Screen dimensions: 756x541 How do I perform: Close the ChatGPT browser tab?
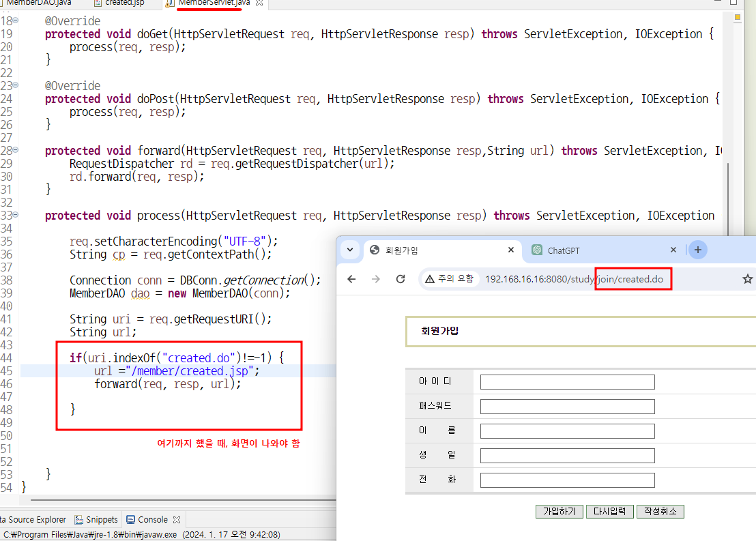click(x=673, y=250)
